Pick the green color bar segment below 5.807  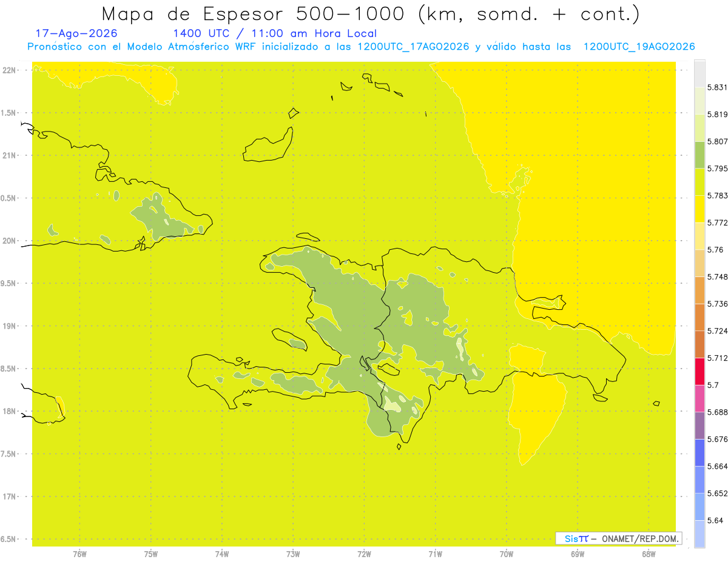tap(699, 155)
